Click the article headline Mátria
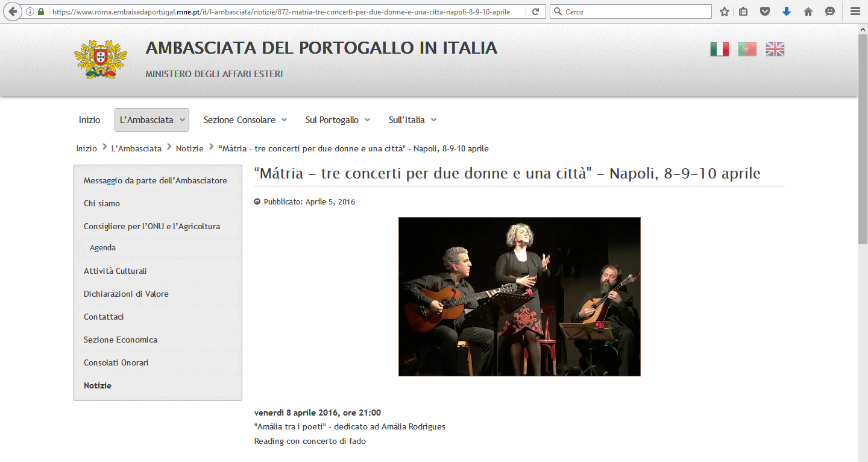868x462 pixels. [508, 174]
